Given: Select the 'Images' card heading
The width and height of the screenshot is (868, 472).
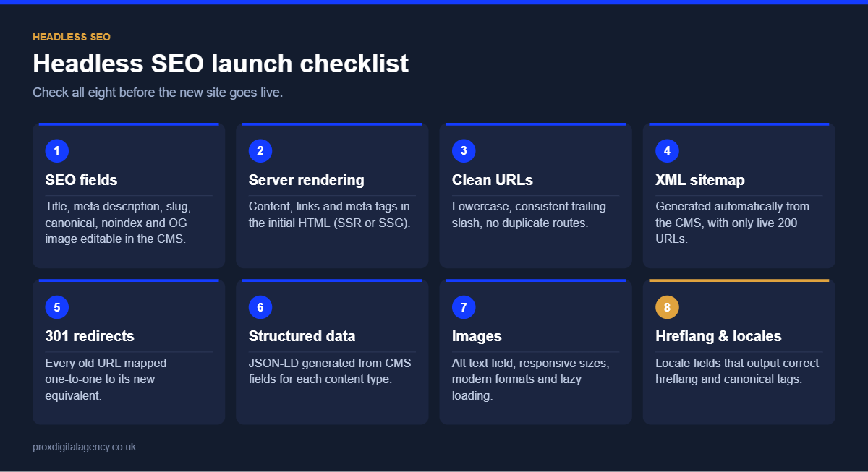Looking at the screenshot, I should click(477, 336).
